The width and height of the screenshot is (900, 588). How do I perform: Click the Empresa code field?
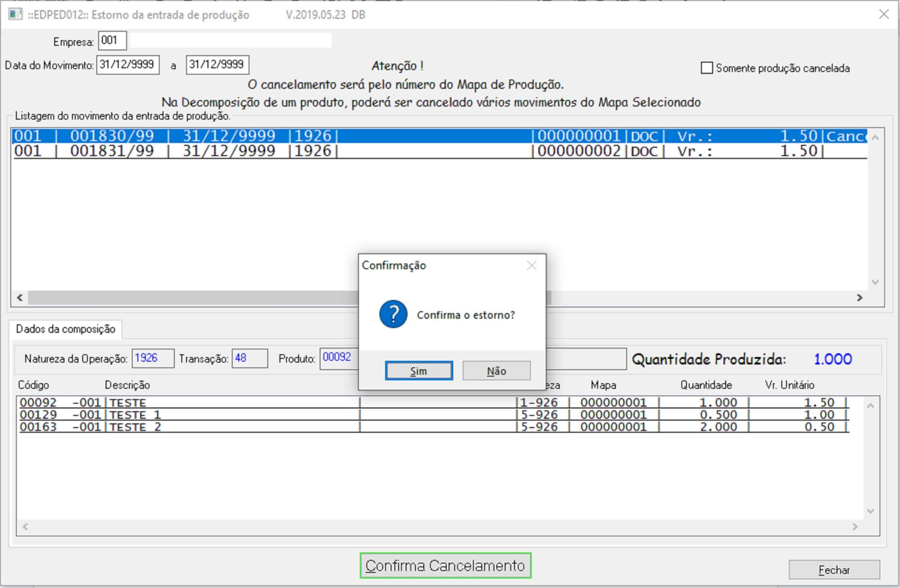pos(112,41)
